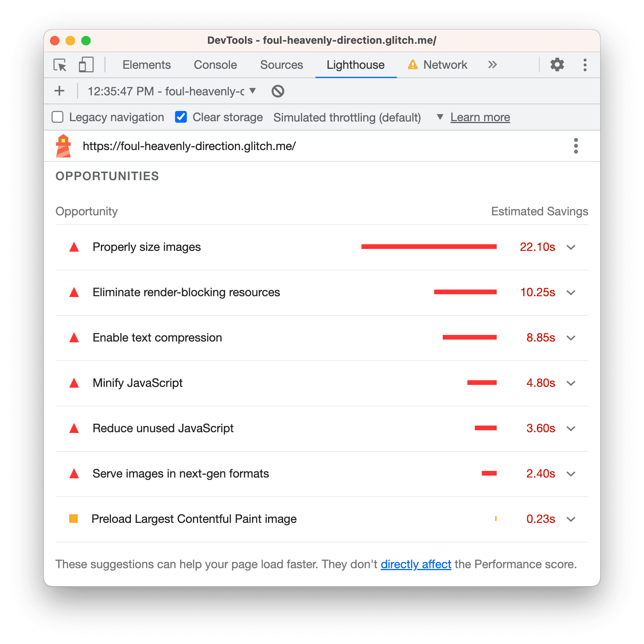This screenshot has height=644, width=644.
Task: Clear all reports using the circle-slash icon
Action: pyautogui.click(x=278, y=91)
